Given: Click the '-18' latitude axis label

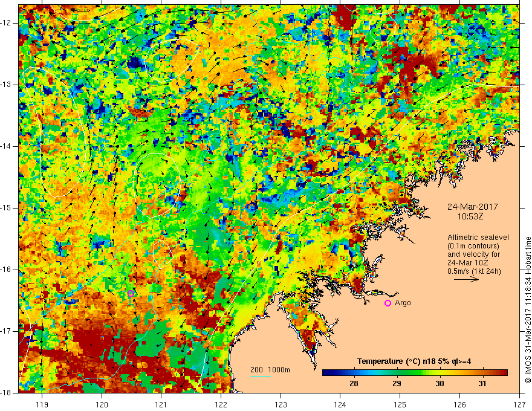Looking at the screenshot, I should click(x=7, y=392).
